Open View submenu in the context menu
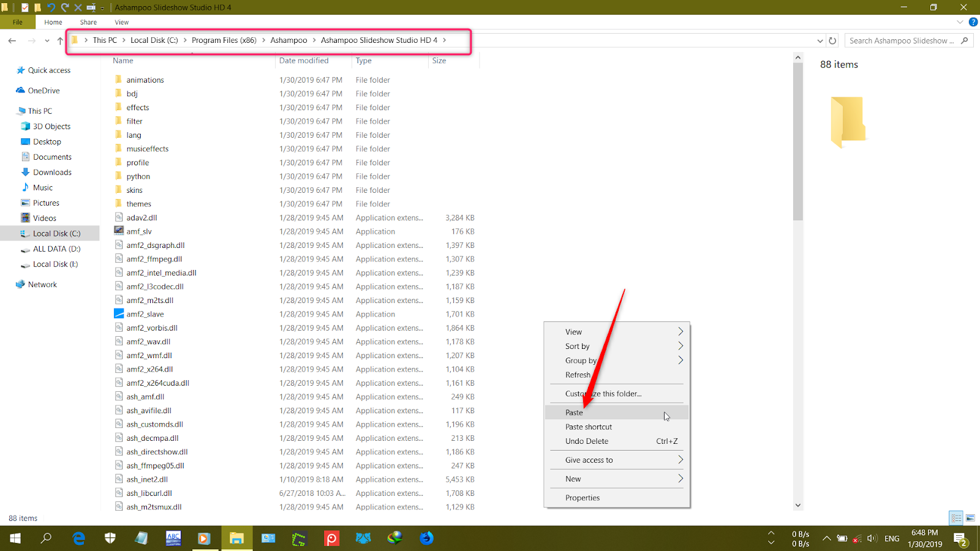 [x=617, y=332]
